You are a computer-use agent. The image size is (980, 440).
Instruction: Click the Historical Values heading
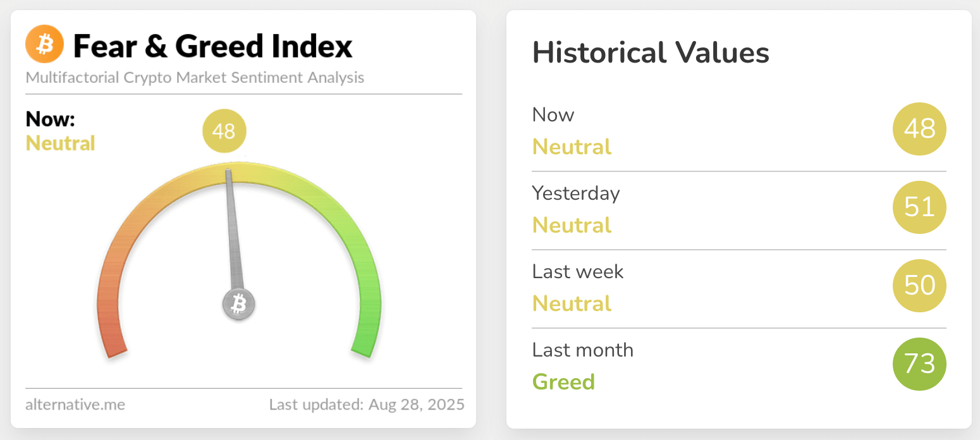click(x=651, y=52)
